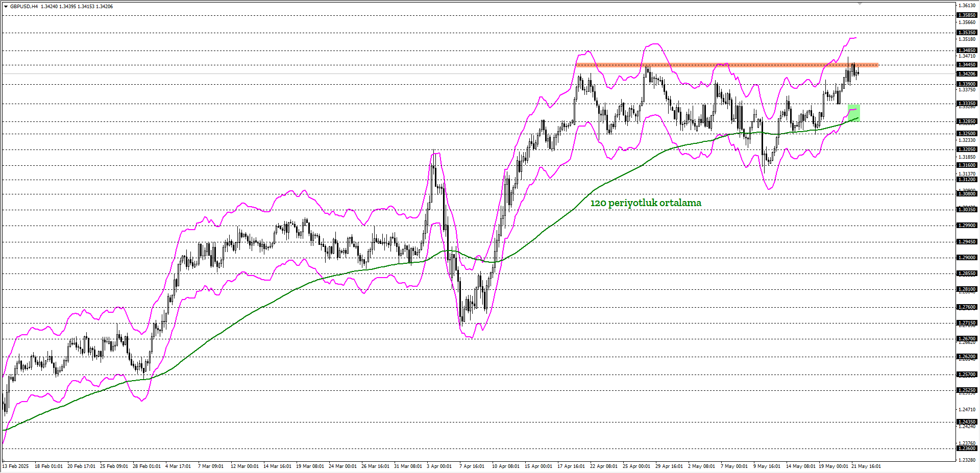Click the current price label 1.34206
This screenshot has width=980, height=473.
point(967,74)
